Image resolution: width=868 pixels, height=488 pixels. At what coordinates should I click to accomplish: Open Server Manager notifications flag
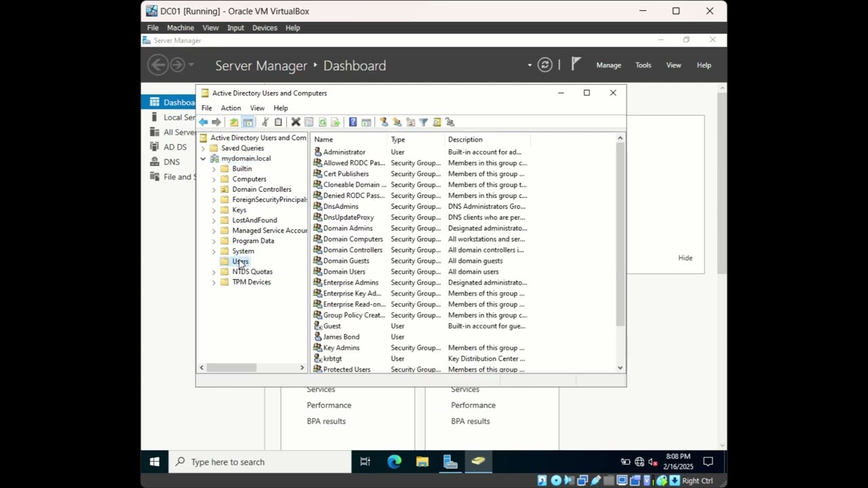pos(576,64)
